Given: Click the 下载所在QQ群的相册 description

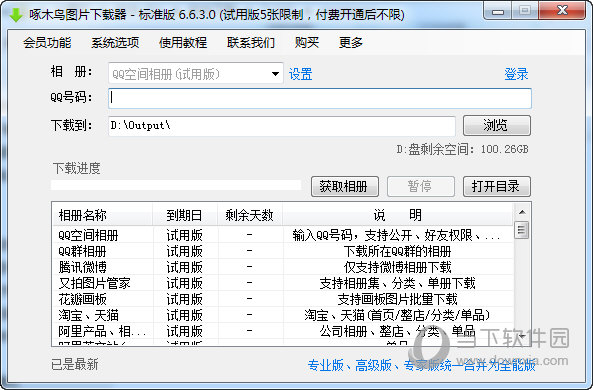Looking at the screenshot, I should (x=397, y=251).
